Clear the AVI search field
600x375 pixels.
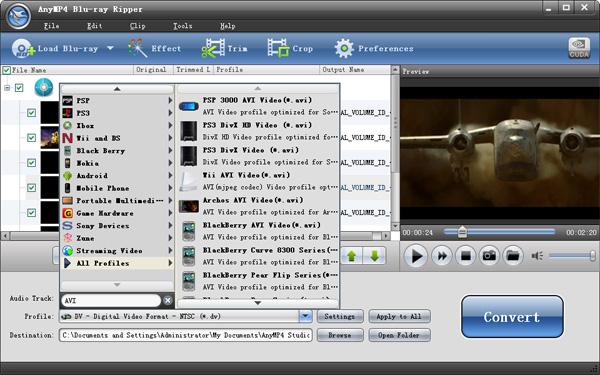coord(168,300)
